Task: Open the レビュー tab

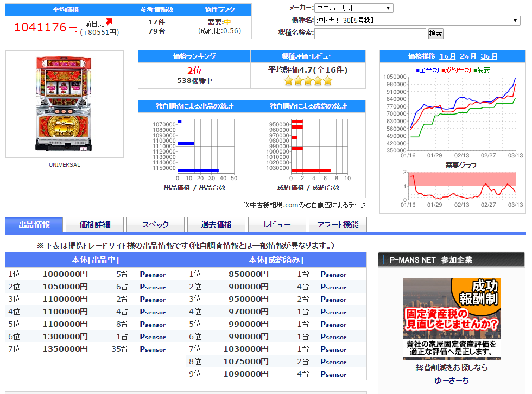Action: tap(277, 225)
